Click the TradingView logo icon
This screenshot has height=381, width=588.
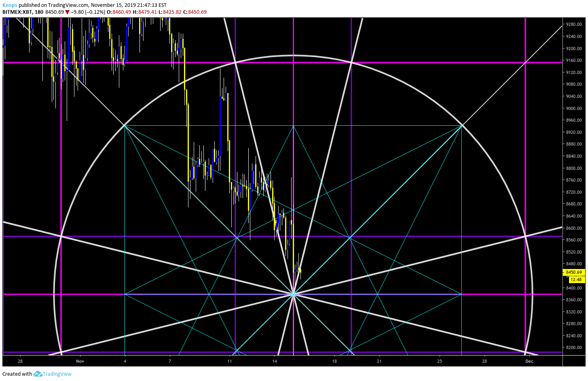(38, 374)
